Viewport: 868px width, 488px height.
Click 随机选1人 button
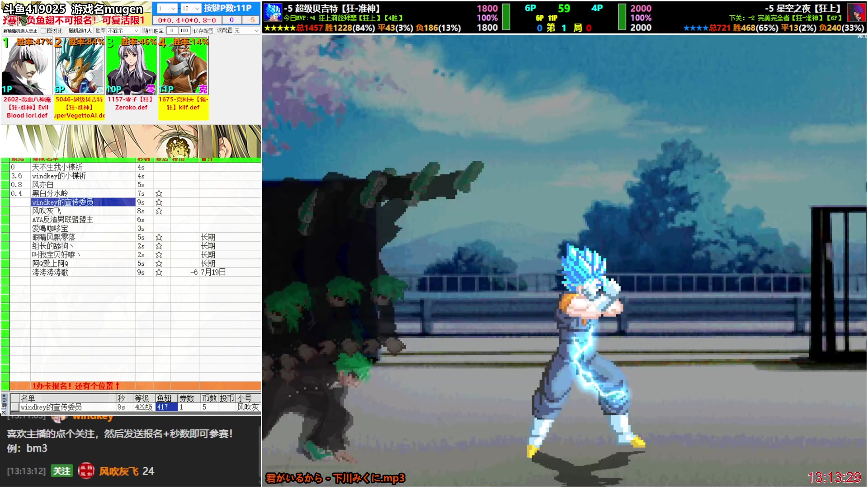coord(80,31)
